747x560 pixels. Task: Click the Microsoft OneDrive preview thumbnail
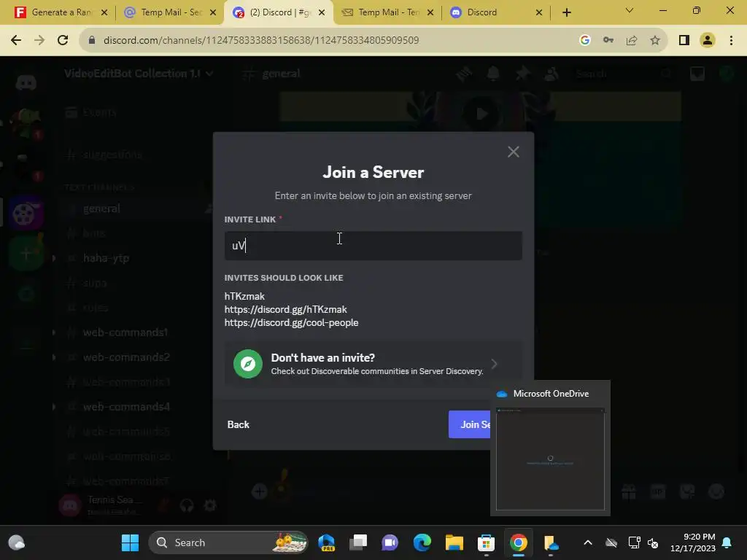tap(550, 459)
